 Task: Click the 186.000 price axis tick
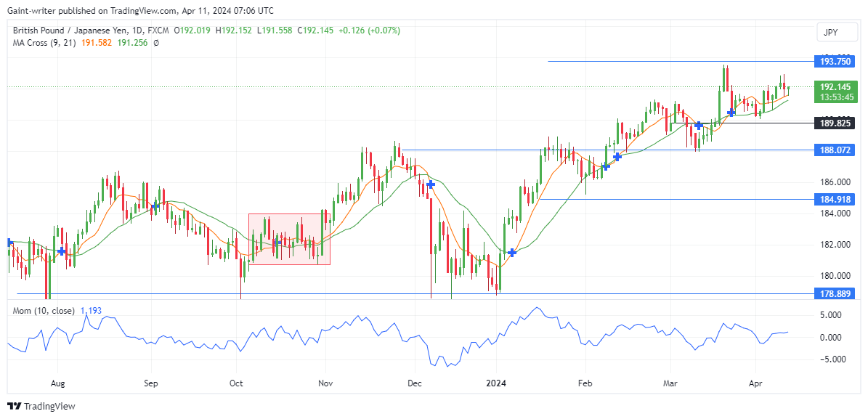coord(835,182)
